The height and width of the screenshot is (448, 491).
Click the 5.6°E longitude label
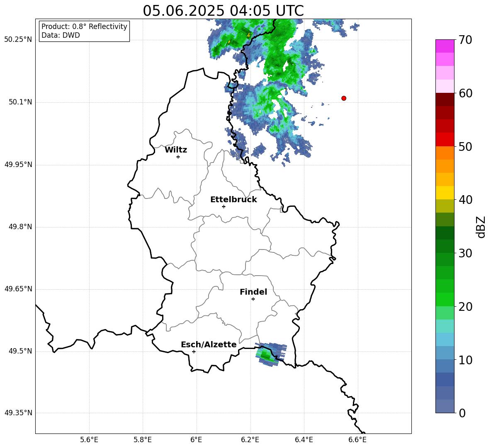[x=89, y=440]
